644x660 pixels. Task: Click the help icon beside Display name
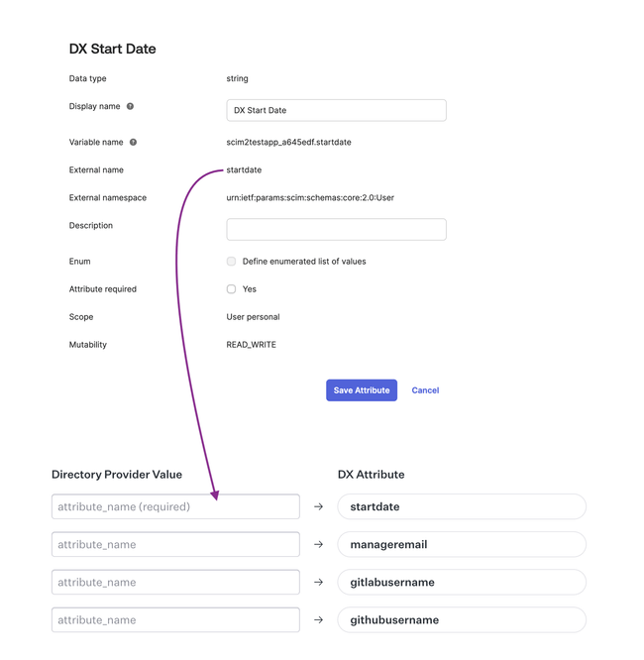[x=130, y=106]
